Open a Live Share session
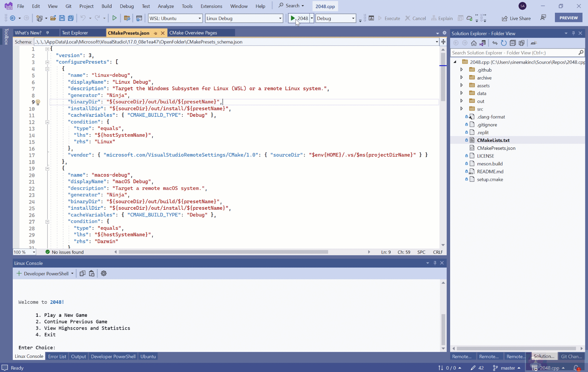This screenshot has width=588, height=372. click(x=516, y=18)
